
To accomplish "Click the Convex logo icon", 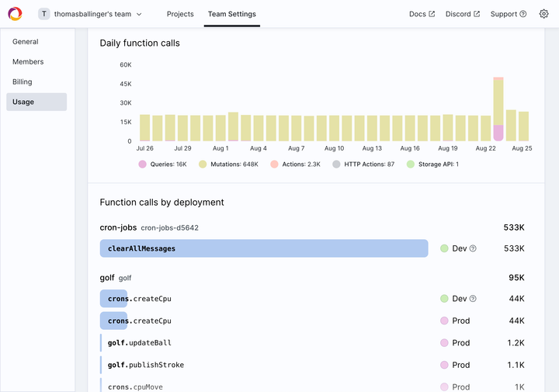I will tap(15, 14).
